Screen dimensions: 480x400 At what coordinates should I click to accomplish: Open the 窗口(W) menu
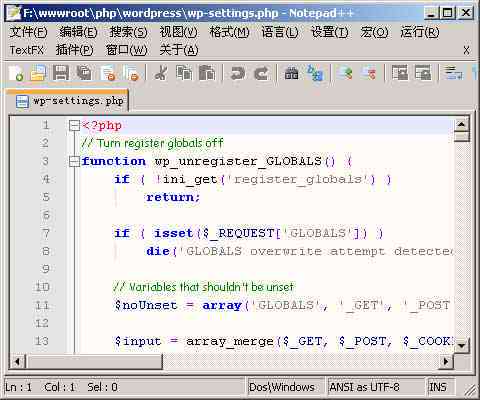pyautogui.click(x=126, y=50)
